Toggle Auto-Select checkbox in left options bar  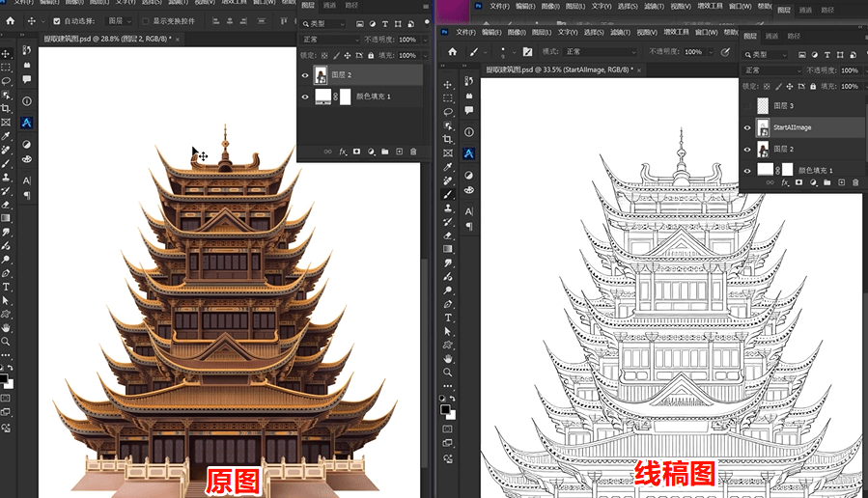(x=56, y=21)
